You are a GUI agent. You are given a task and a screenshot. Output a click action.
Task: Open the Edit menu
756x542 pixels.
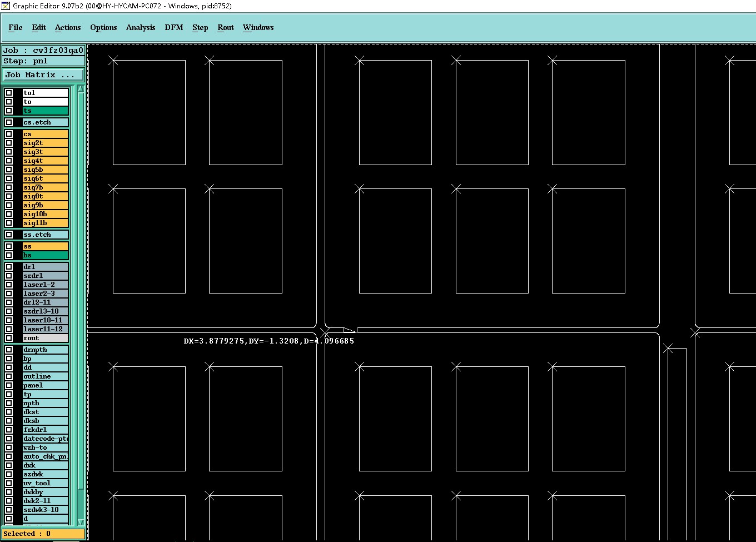(39, 27)
